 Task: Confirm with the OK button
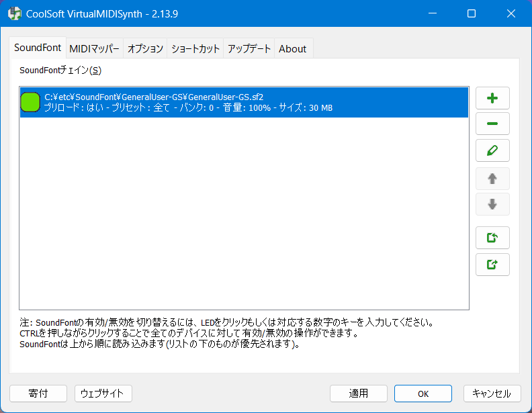click(423, 394)
